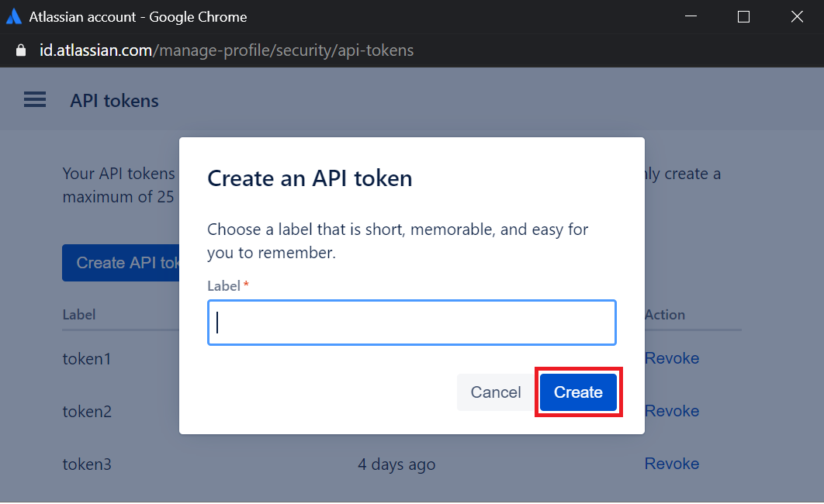Click the API tokens page heading
Screen dimensions: 824x504
click(x=115, y=100)
